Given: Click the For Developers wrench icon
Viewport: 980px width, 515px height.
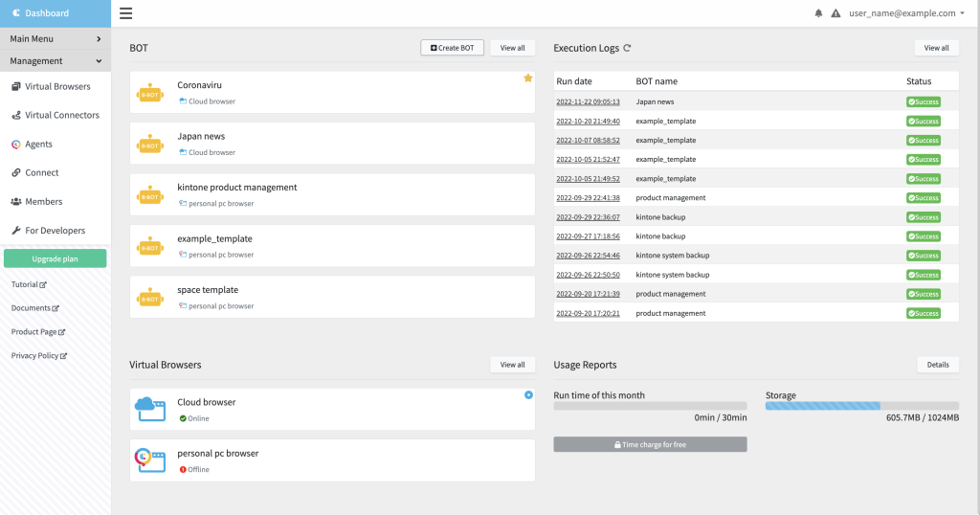Looking at the screenshot, I should 15,230.
